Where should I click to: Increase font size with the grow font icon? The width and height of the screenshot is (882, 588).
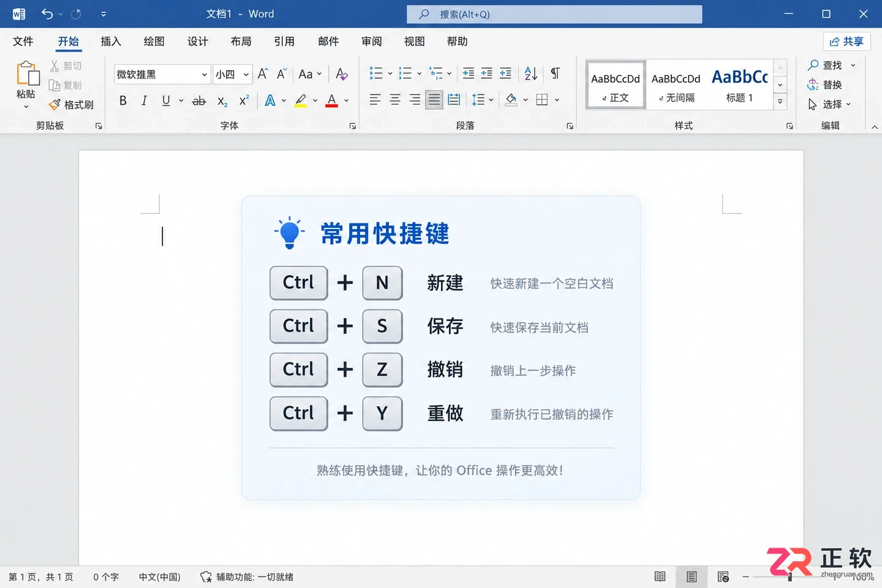click(x=263, y=74)
